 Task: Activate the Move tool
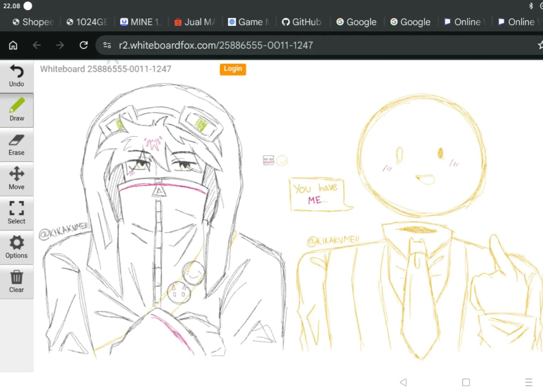tap(17, 179)
